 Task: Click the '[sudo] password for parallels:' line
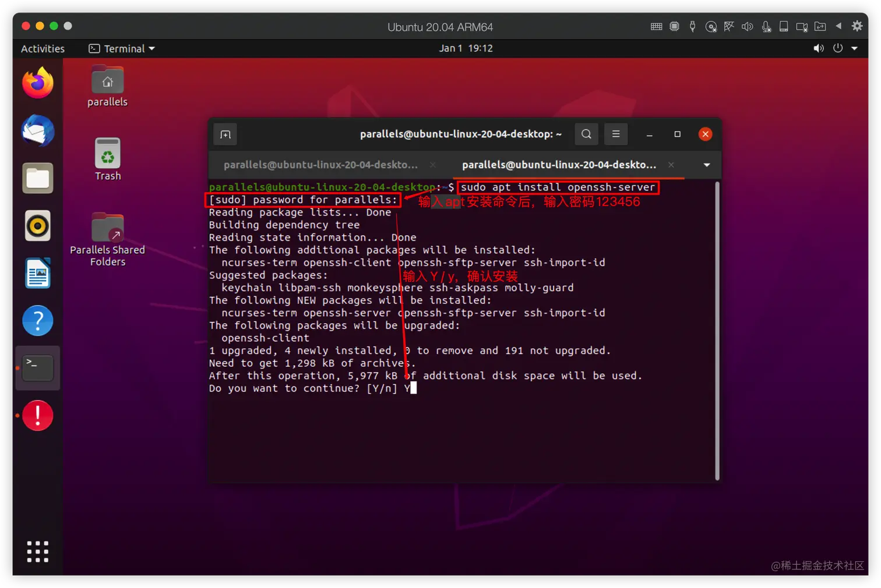[x=304, y=200]
